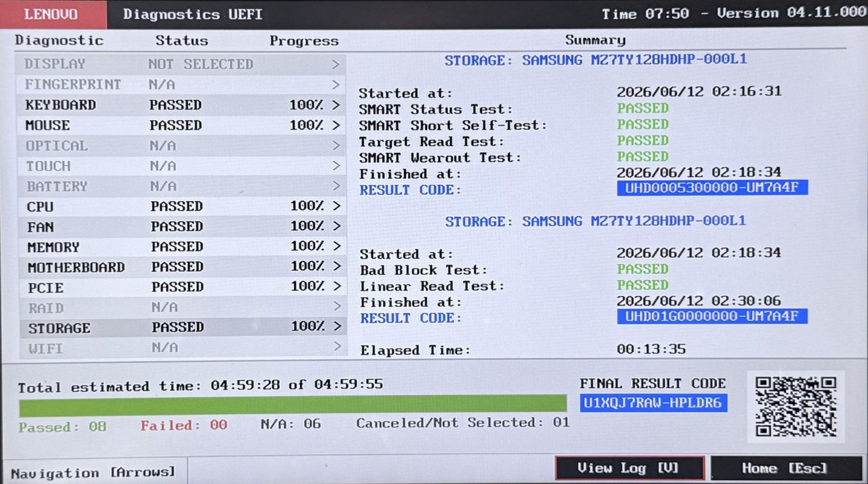Select the DISPLAY diagnostic name

point(55,64)
